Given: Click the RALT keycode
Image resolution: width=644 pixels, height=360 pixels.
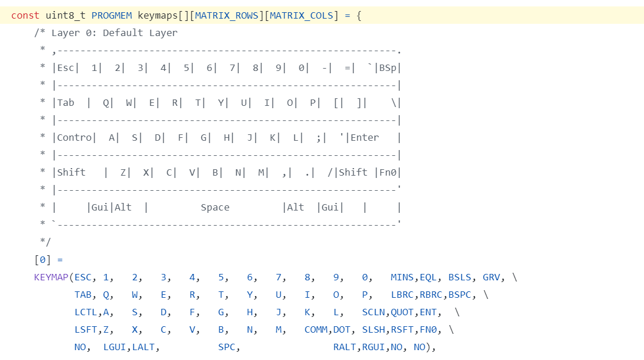Looking at the screenshot, I should [345, 347].
